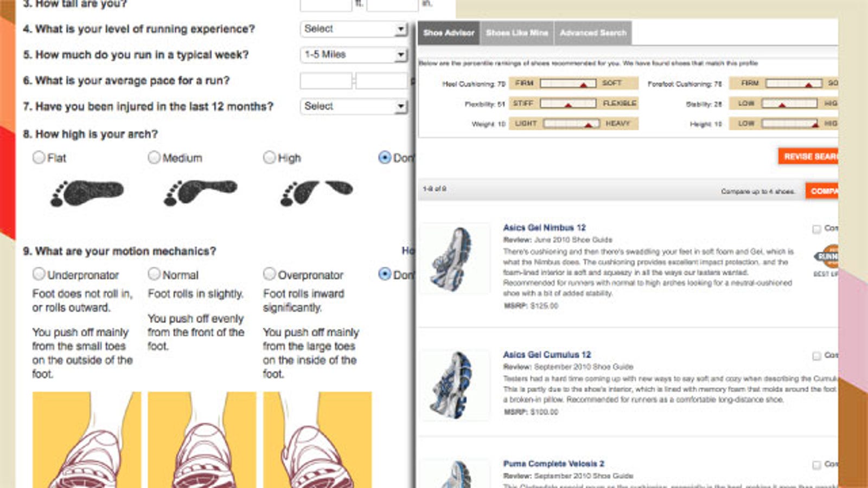The height and width of the screenshot is (488, 868).
Task: Click the height feet input field
Action: click(x=326, y=5)
